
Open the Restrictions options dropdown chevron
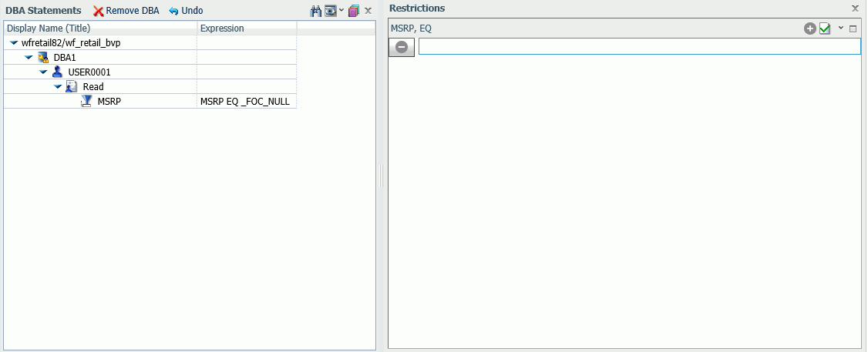(841, 28)
